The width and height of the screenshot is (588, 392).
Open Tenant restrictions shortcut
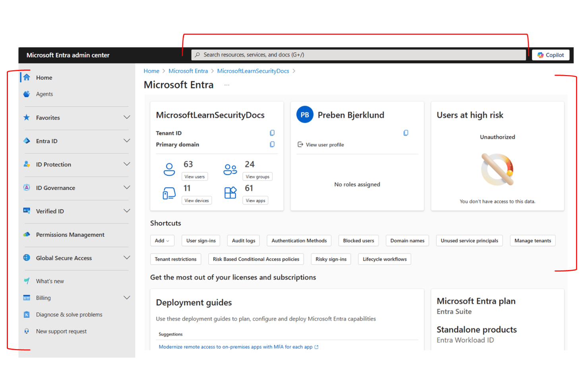pos(176,259)
